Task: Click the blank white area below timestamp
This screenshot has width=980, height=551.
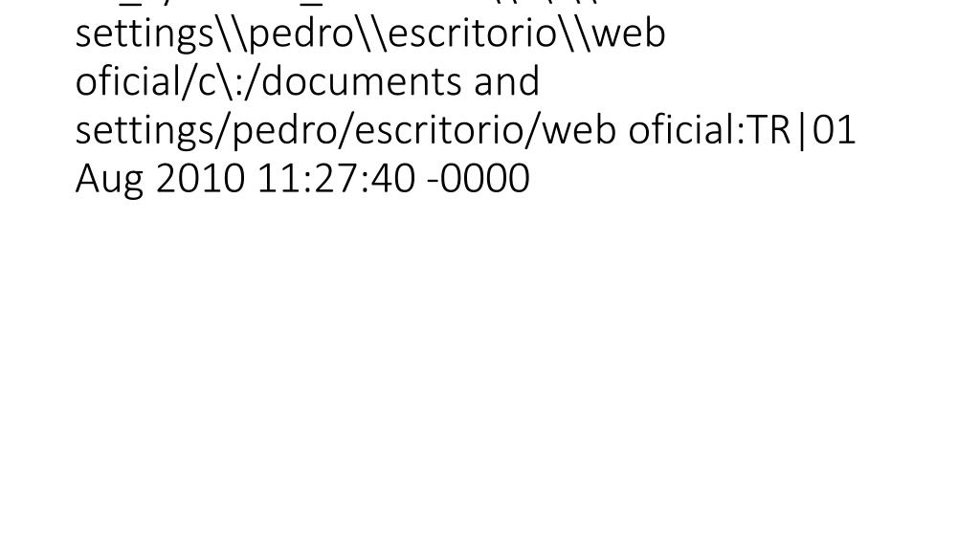Action: (490, 375)
